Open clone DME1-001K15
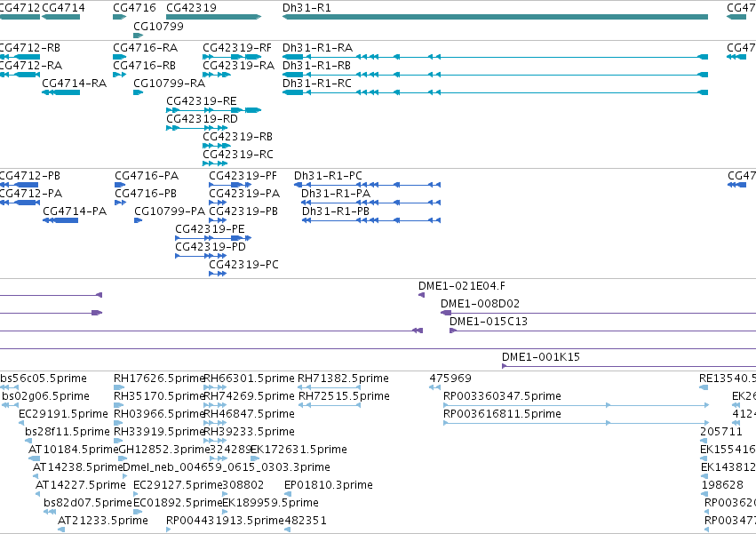Screen dimensions: 756x534 point(629,367)
